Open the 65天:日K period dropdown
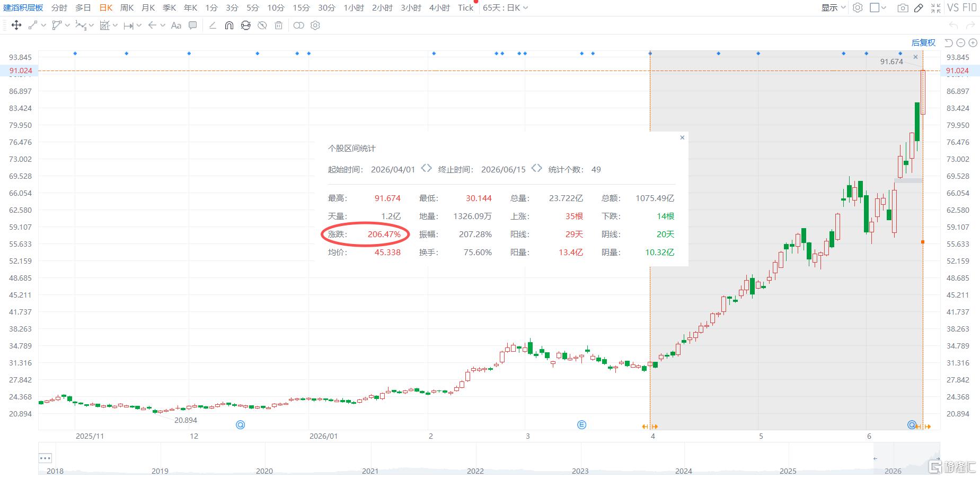This screenshot has height=478, width=980. [x=505, y=8]
